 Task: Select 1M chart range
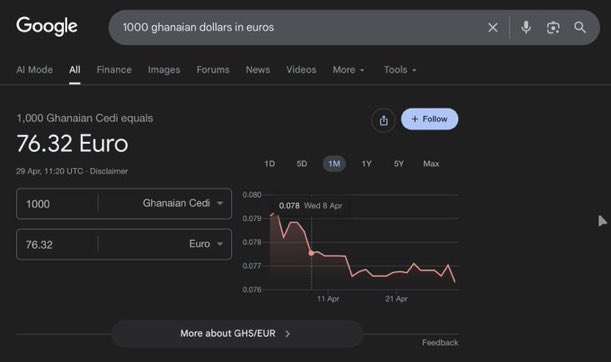pyautogui.click(x=334, y=164)
